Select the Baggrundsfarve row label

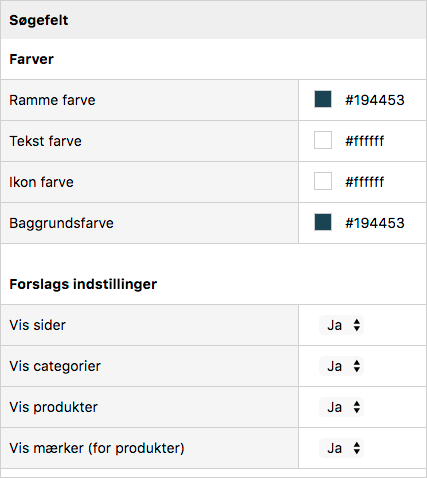click(x=61, y=223)
